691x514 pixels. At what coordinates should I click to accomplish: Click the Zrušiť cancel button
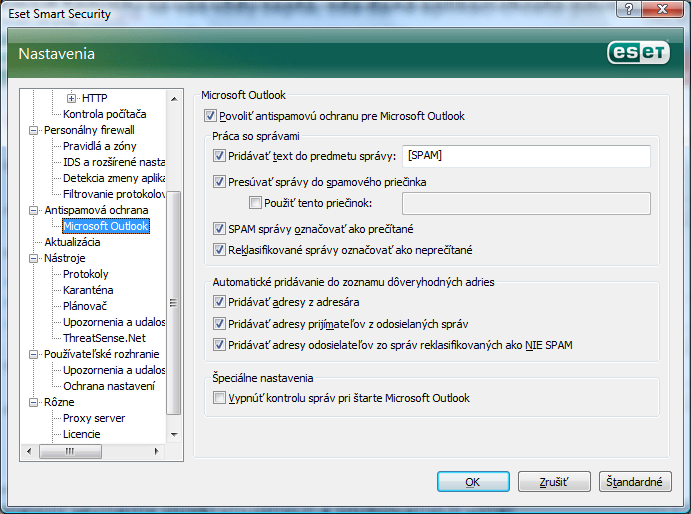(x=554, y=481)
